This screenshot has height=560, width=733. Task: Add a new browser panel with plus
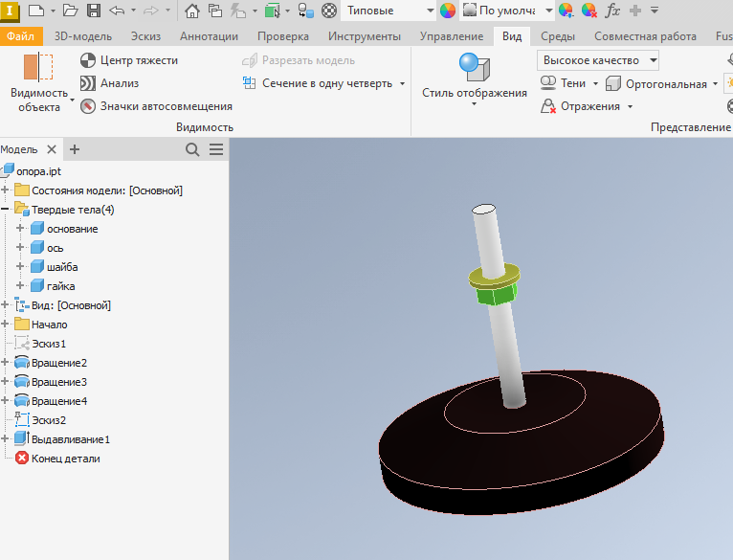point(75,149)
